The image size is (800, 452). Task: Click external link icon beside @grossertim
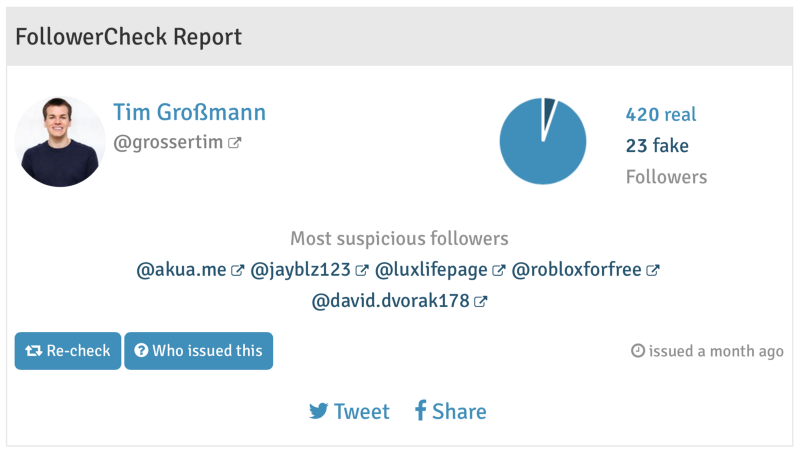pos(235,143)
